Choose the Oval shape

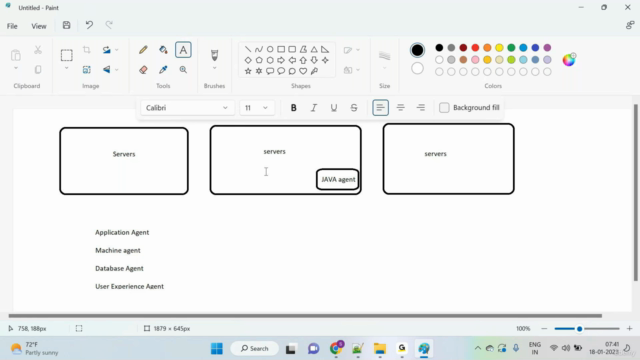[x=270, y=49]
